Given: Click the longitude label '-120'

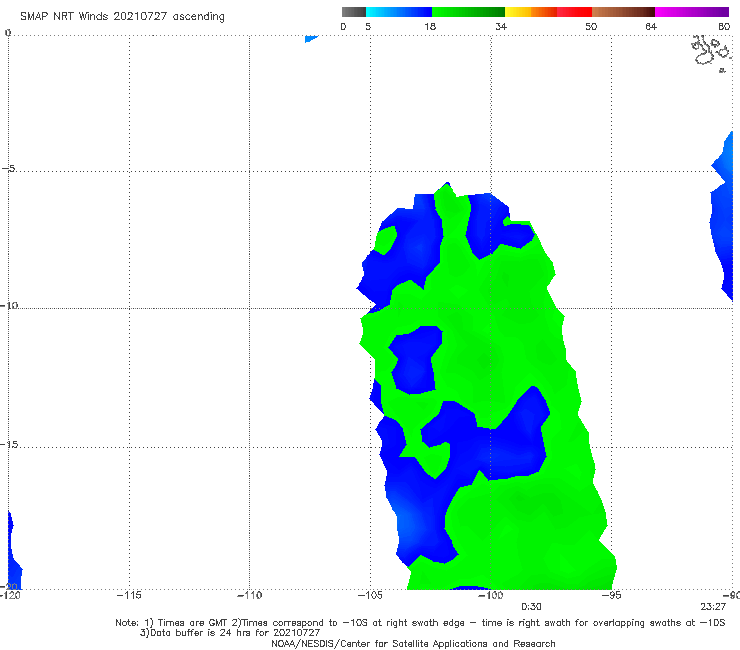Looking at the screenshot, I should pyautogui.click(x=10, y=595).
